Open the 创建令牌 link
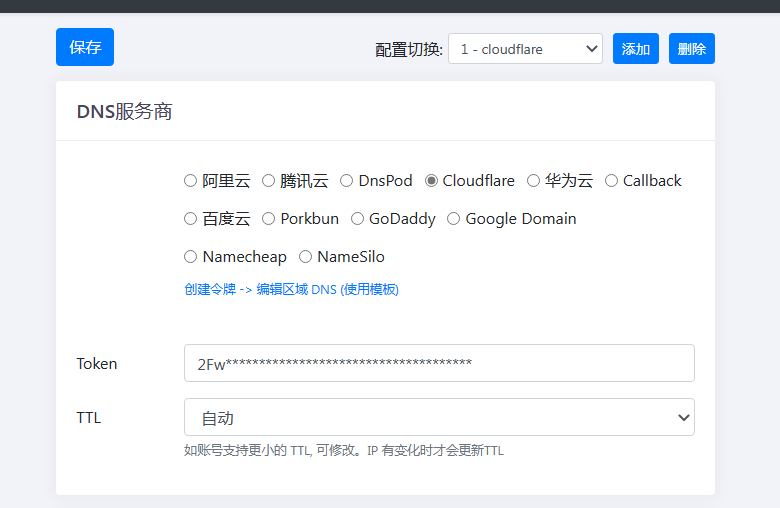This screenshot has height=508, width=780. click(210, 290)
